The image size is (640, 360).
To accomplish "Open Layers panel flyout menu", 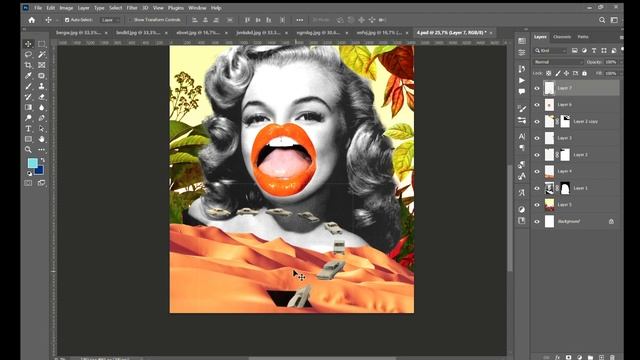I will 621,37.
